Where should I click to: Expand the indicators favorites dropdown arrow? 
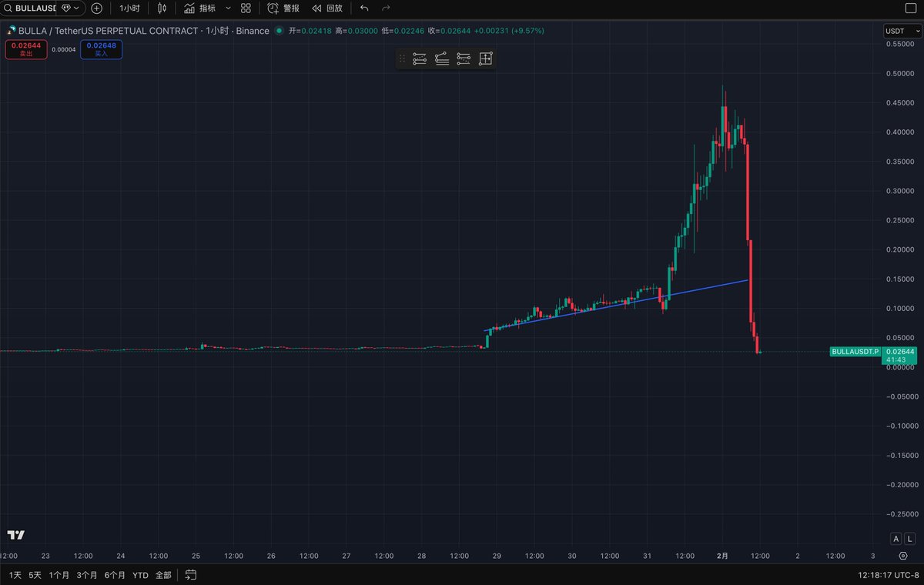[228, 8]
